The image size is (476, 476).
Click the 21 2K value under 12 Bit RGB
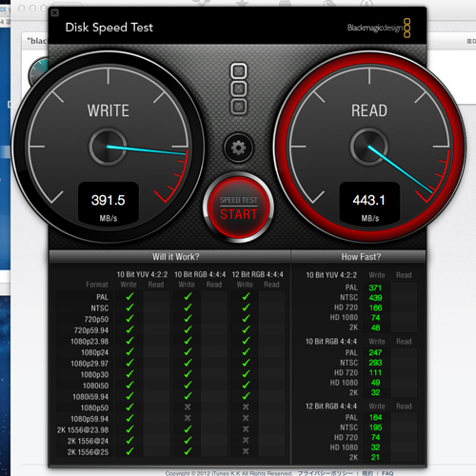click(x=375, y=457)
